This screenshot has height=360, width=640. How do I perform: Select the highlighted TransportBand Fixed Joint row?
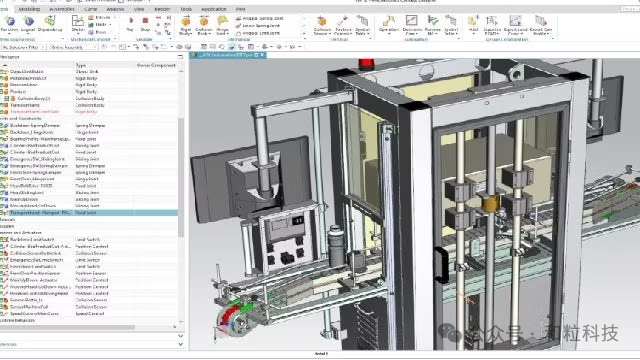(89, 213)
